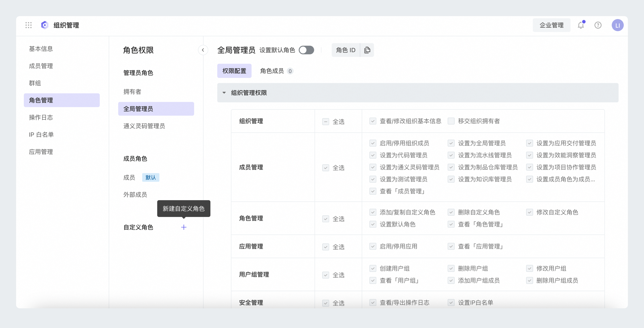Switch to the 权限配置 tab
This screenshot has height=328, width=644.
point(234,71)
